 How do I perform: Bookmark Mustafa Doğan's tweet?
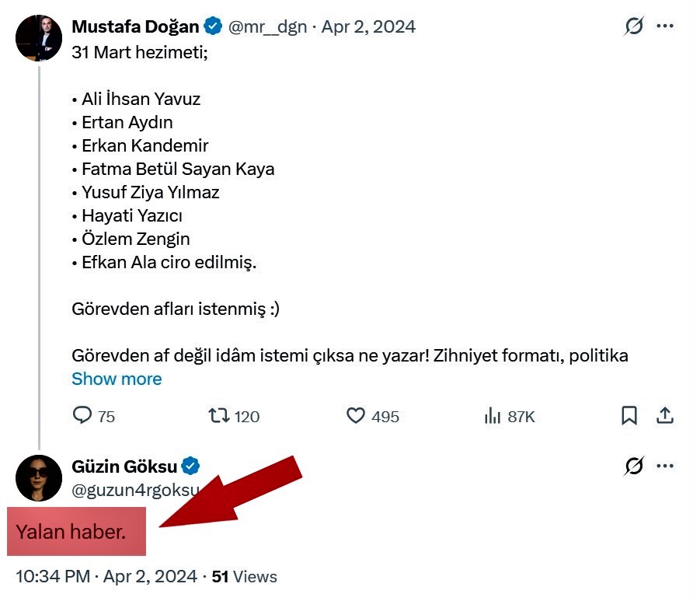(x=629, y=416)
